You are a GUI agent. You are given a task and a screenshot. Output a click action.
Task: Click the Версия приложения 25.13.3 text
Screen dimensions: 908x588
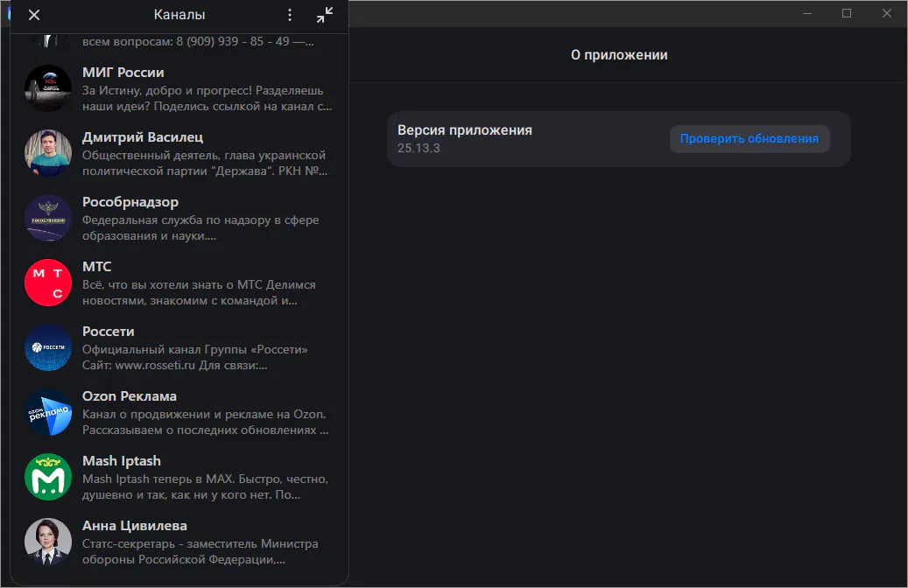point(465,138)
